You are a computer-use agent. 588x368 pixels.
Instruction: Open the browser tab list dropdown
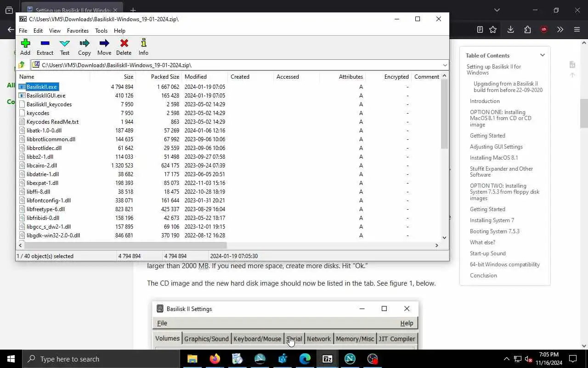[x=497, y=10]
